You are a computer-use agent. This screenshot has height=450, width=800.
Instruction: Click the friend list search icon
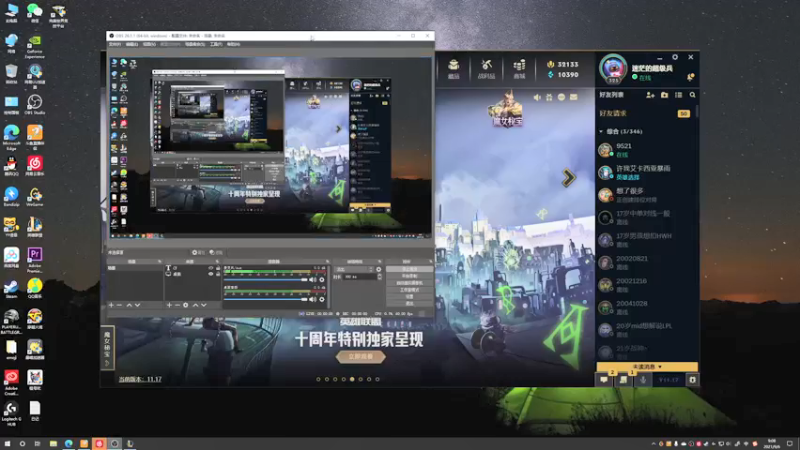(692, 95)
